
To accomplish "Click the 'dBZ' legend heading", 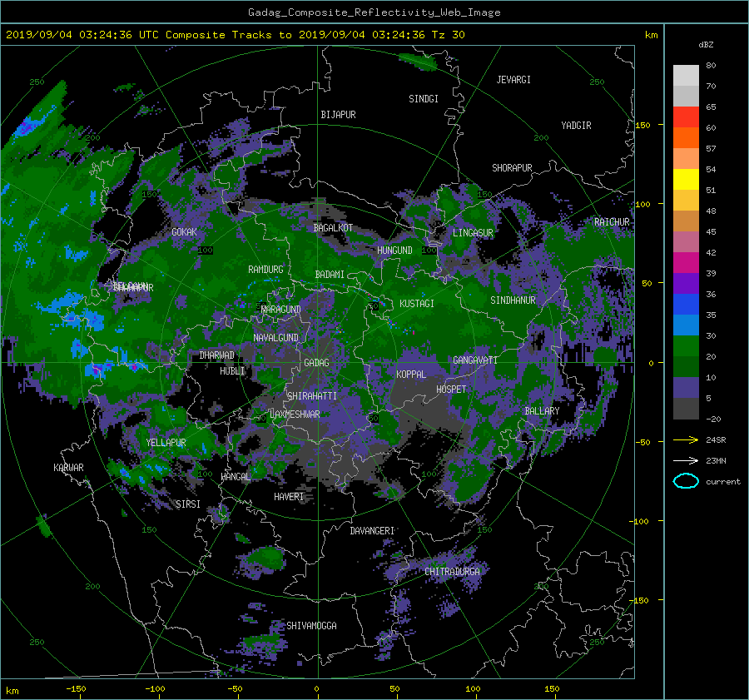I will pyautogui.click(x=706, y=45).
